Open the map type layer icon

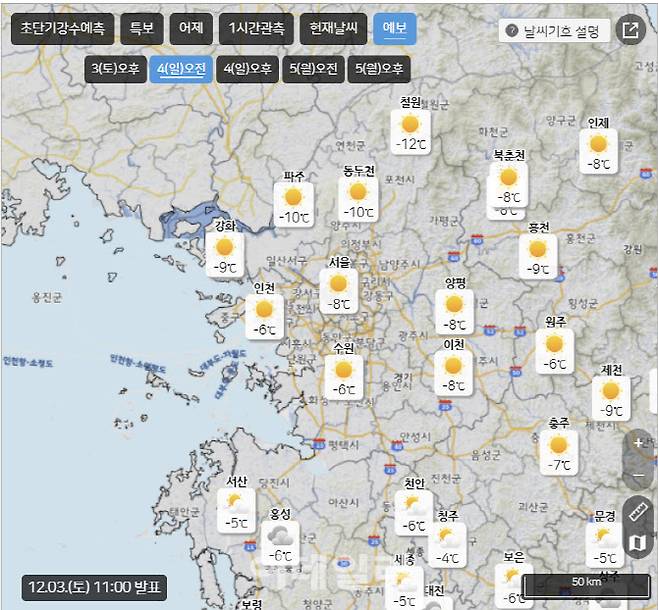(638, 543)
